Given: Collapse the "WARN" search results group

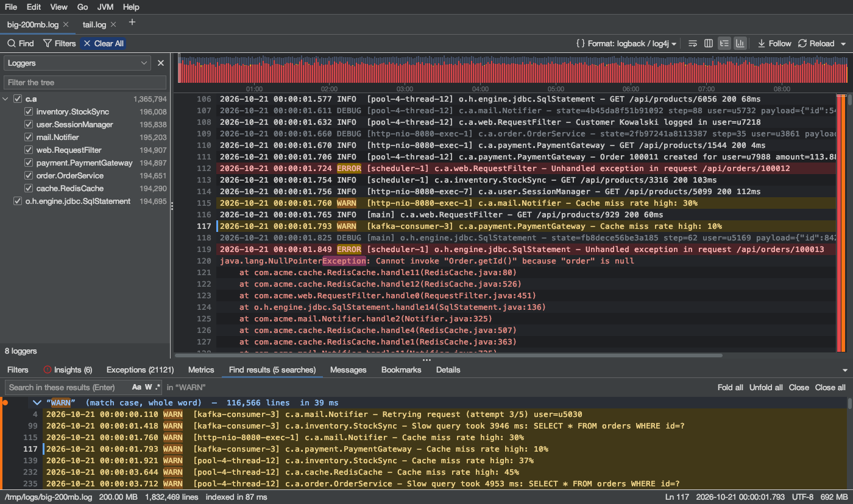Looking at the screenshot, I should coord(38,402).
